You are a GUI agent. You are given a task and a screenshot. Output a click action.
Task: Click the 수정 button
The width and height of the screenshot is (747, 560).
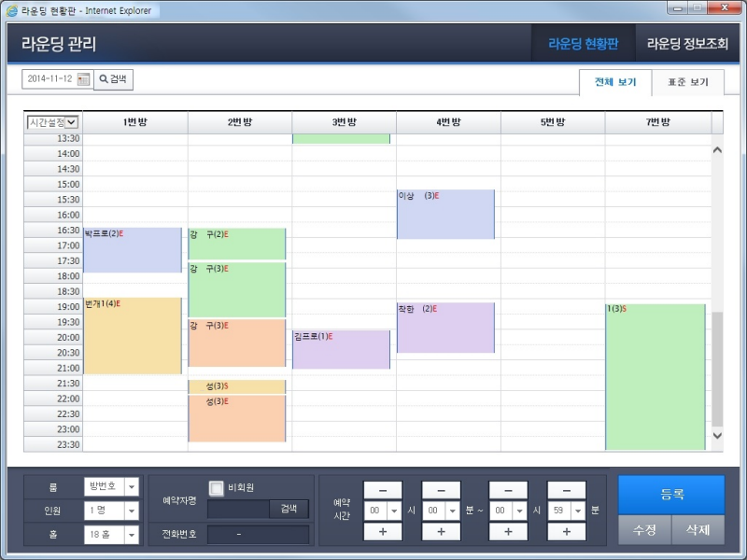[644, 529]
